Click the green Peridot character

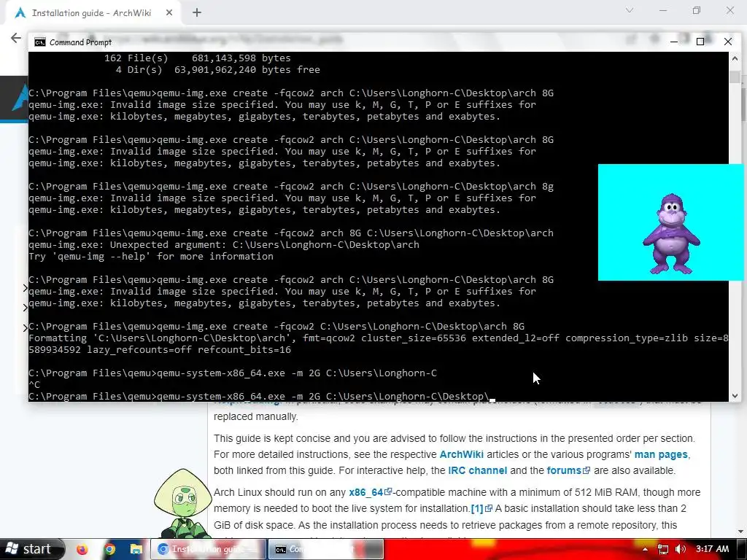182,503
